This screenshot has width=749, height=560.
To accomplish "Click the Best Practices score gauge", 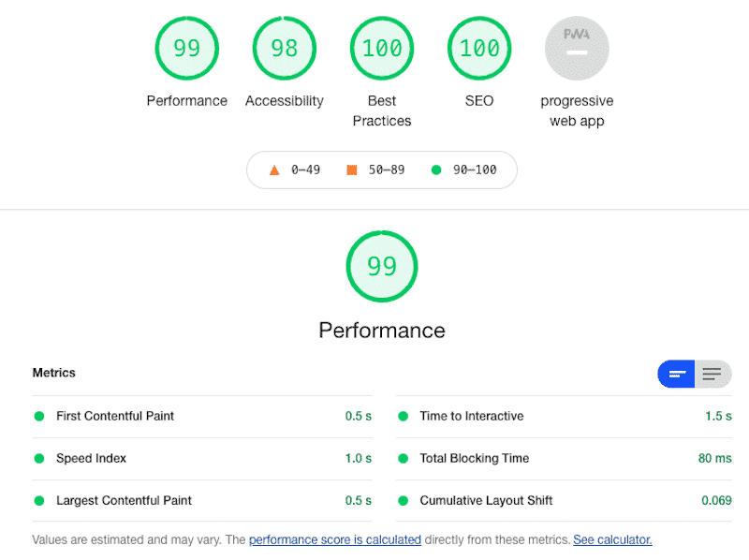I will 382,48.
